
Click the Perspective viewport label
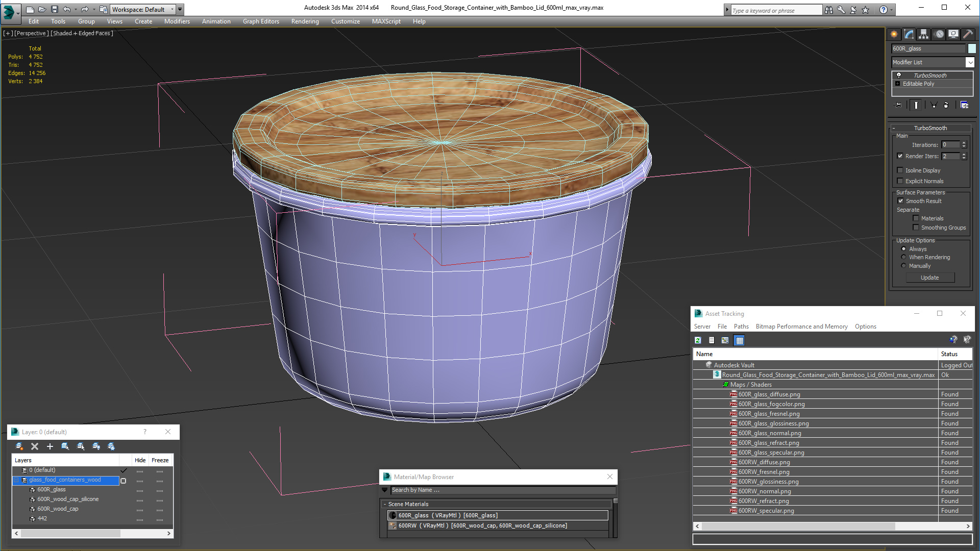click(32, 33)
